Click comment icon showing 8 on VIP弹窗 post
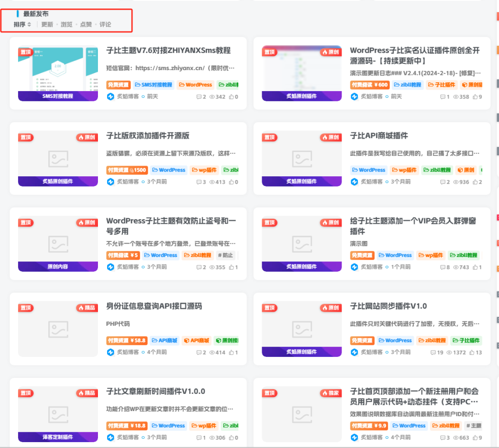 (x=442, y=267)
